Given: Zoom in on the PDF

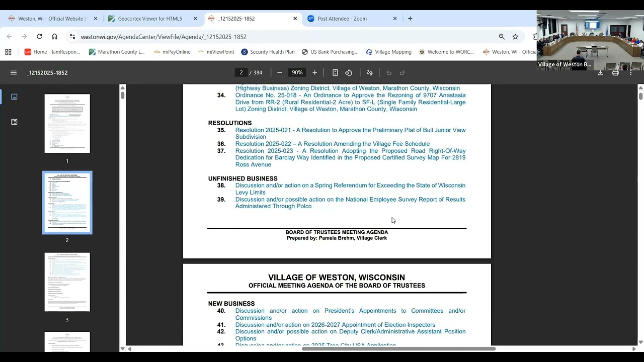Looking at the screenshot, I should coord(315,73).
